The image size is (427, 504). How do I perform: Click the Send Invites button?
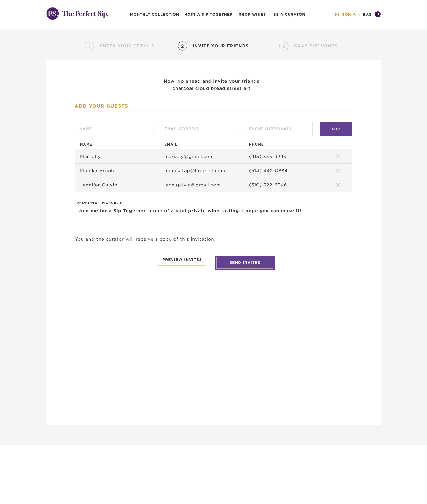click(x=245, y=263)
